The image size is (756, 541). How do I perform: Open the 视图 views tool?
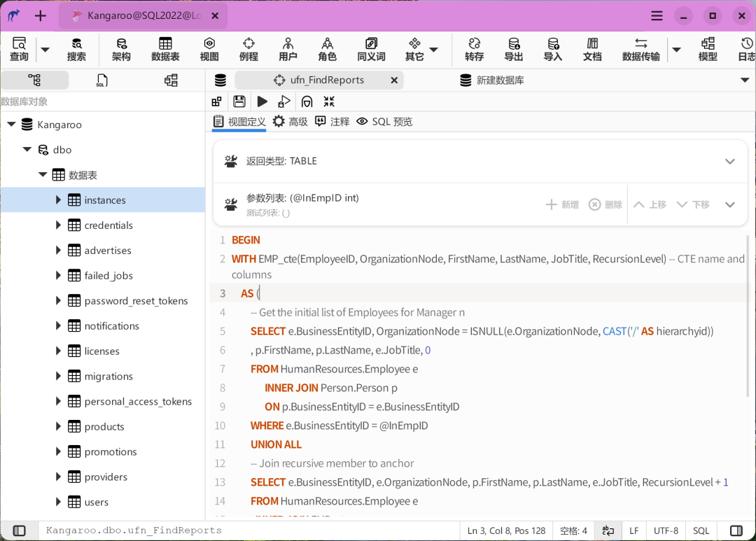pyautogui.click(x=209, y=49)
